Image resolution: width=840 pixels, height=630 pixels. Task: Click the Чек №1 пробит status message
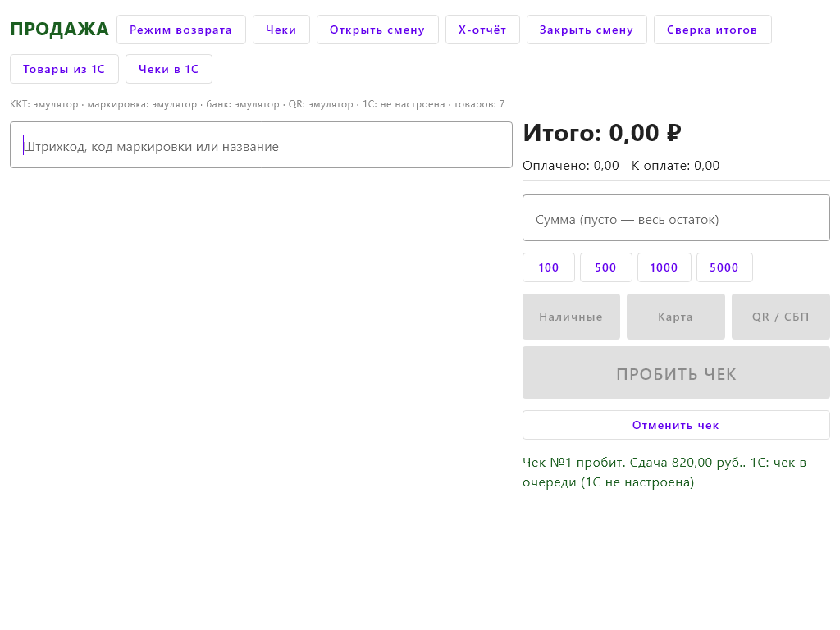click(664, 472)
